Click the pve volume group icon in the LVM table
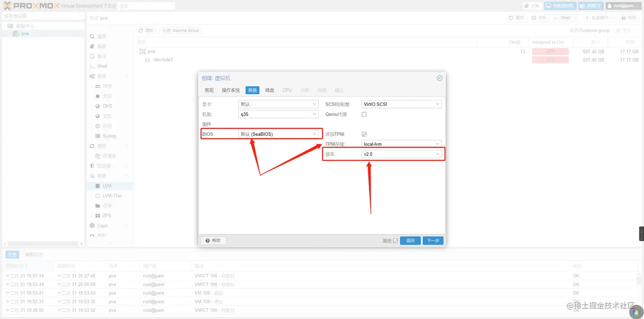 tap(142, 51)
